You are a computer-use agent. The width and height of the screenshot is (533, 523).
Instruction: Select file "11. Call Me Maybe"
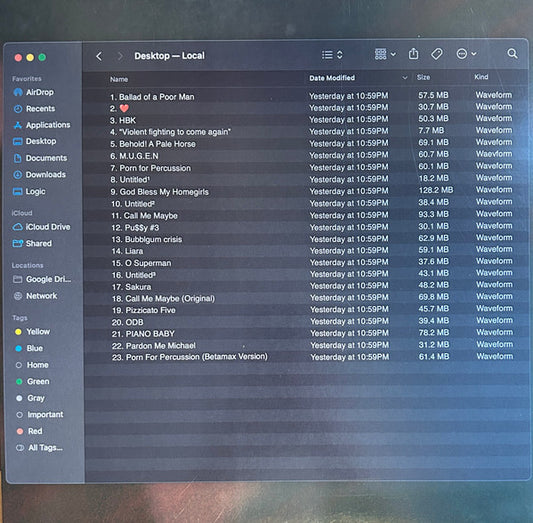[144, 216]
